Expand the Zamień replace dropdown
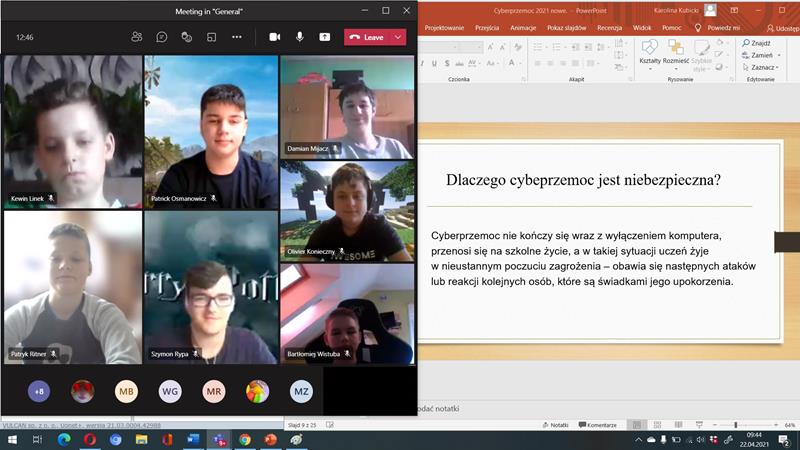This screenshot has width=800, height=450. click(x=778, y=56)
